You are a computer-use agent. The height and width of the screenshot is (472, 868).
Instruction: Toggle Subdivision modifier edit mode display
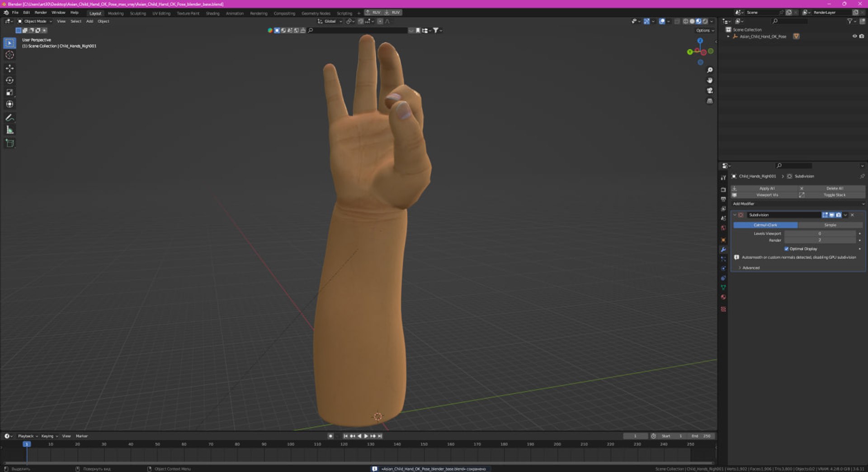825,215
